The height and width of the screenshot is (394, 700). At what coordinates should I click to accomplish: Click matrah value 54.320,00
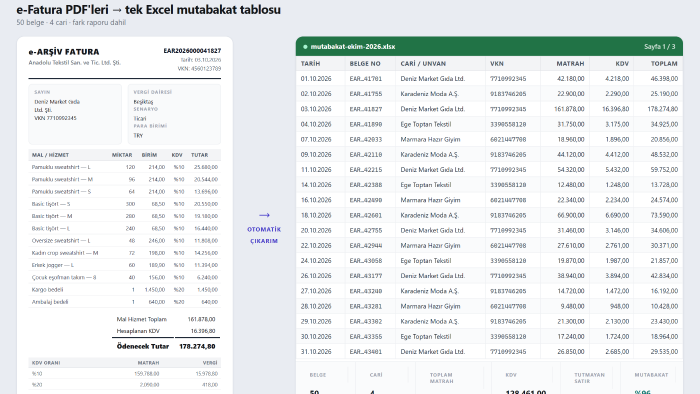(571, 170)
